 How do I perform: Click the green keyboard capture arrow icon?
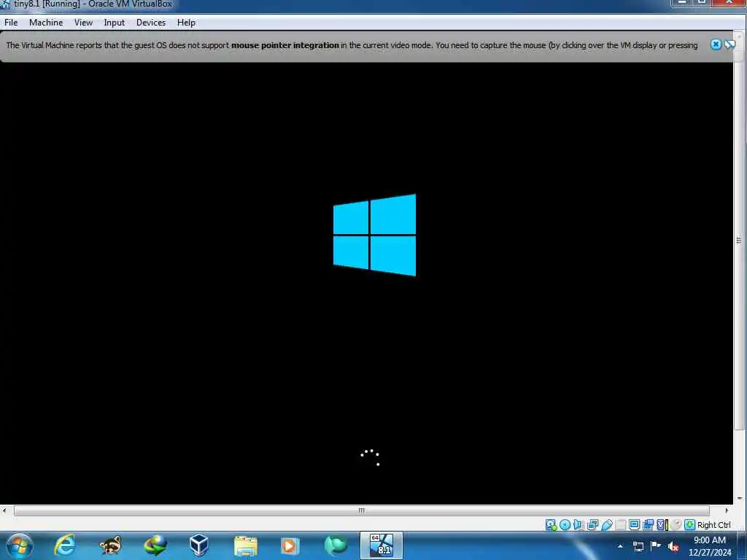(x=689, y=525)
